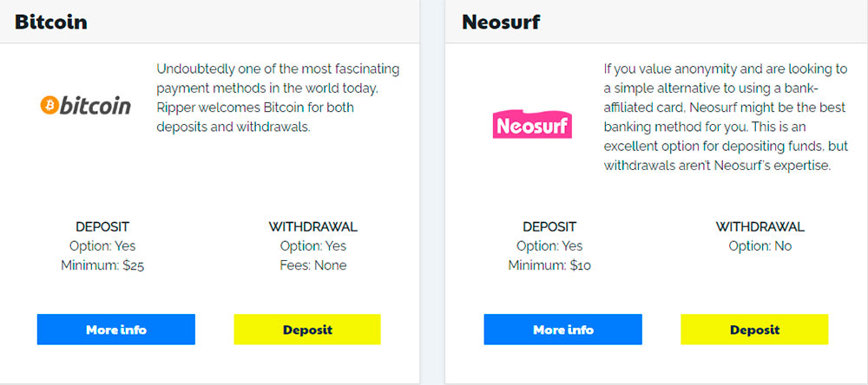The height and width of the screenshot is (385, 868).
Task: Click the Bitcoin card heading
Action: click(x=51, y=22)
